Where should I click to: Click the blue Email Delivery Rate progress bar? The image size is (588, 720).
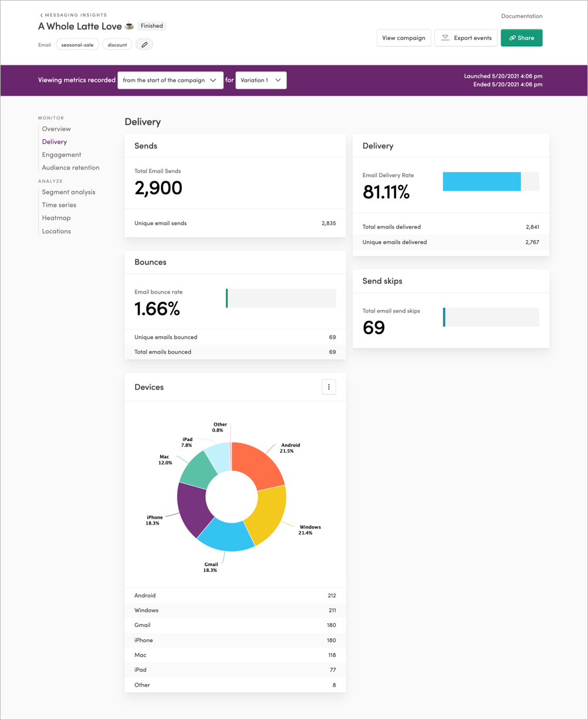[481, 181]
